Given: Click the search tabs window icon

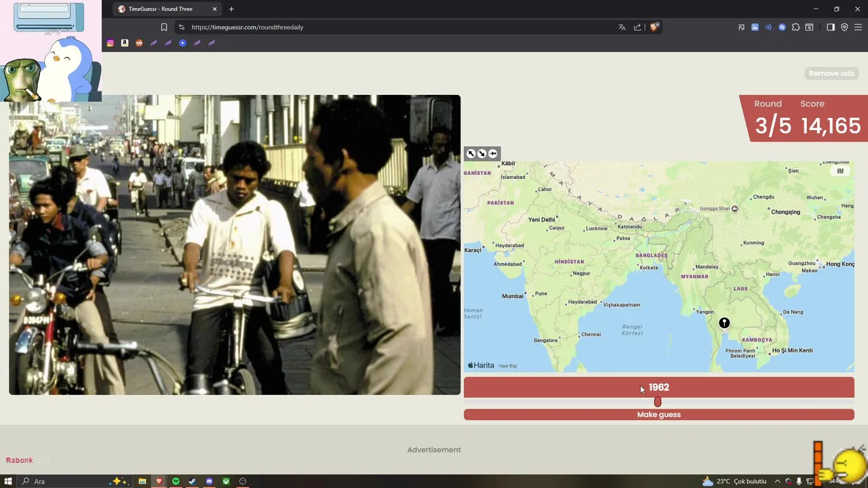Looking at the screenshot, I should (809, 27).
